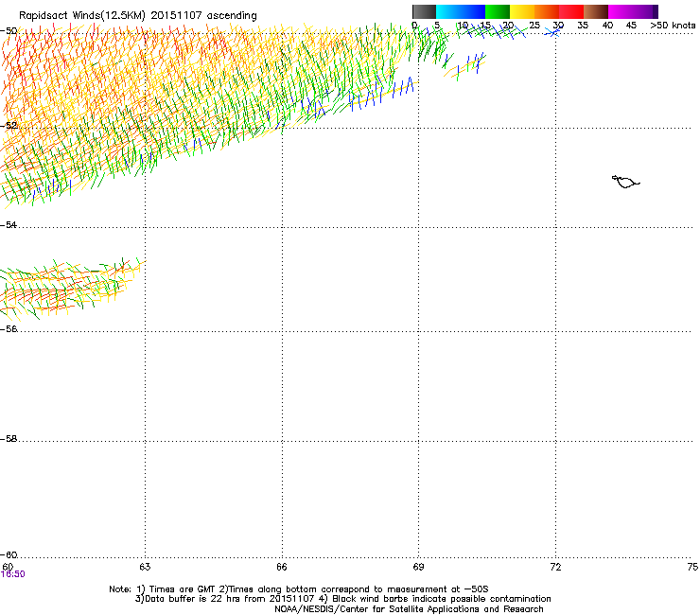700x615 pixels.
Task: Click the 'Times are GMT' note line
Action: coord(299,589)
